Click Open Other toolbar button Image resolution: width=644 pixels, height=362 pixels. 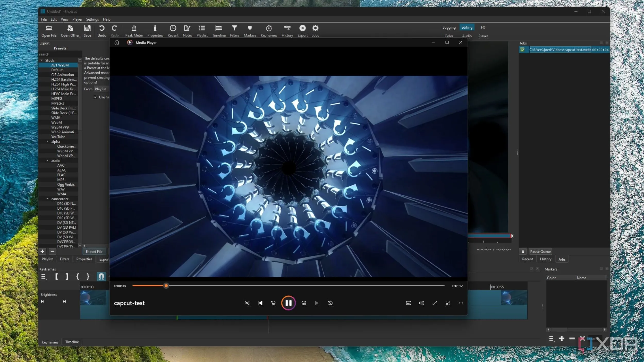pos(71,31)
